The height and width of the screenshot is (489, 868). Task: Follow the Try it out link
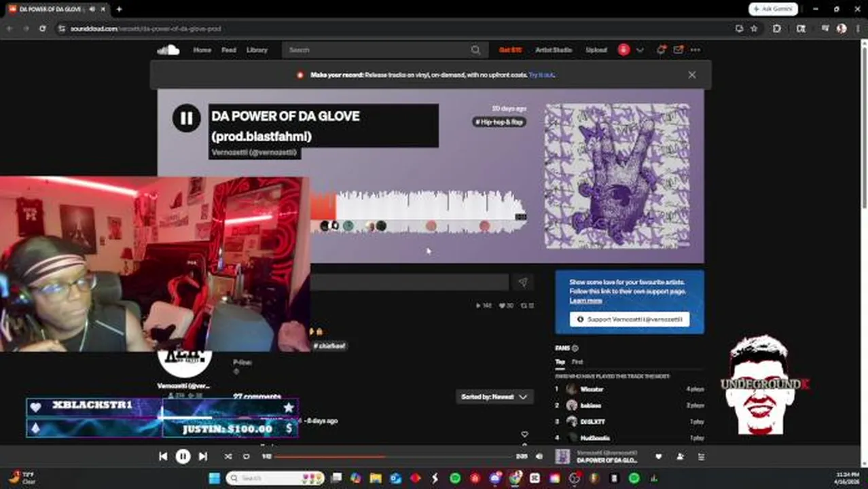point(541,75)
